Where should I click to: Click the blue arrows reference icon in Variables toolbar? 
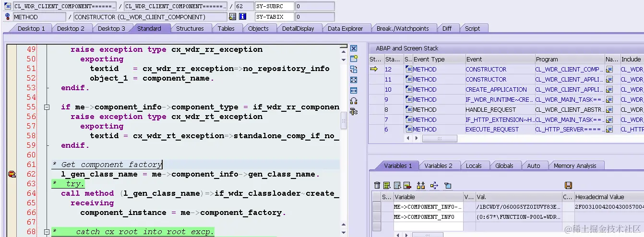434,185
